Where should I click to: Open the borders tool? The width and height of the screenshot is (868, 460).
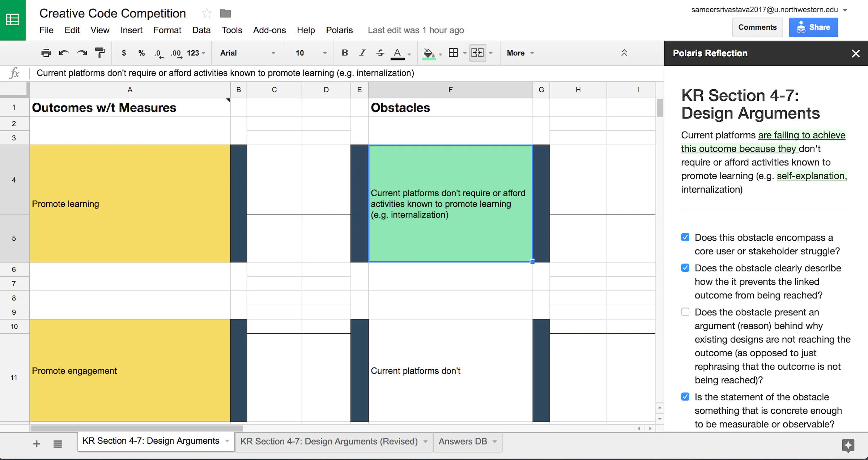click(x=453, y=53)
